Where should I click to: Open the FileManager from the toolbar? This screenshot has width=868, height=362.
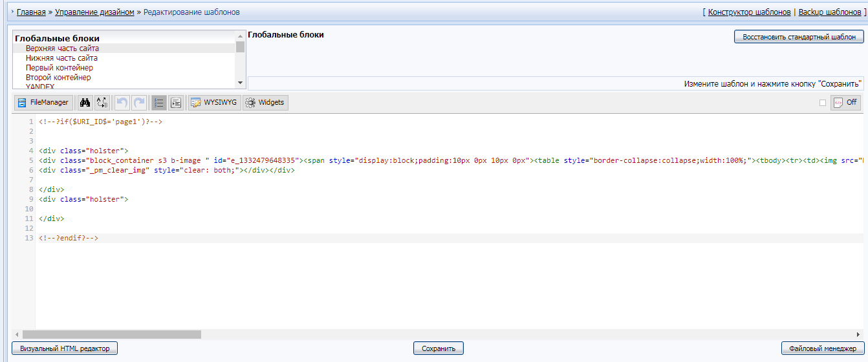(43, 102)
